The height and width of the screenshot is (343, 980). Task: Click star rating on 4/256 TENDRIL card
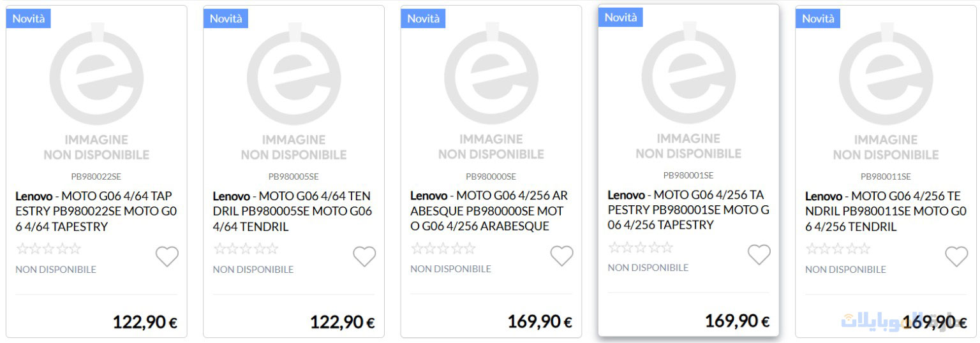(838, 249)
